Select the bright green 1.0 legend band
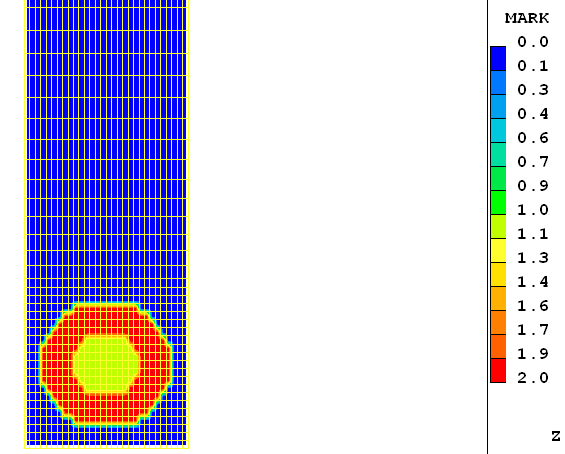565x454 pixels. click(x=498, y=202)
